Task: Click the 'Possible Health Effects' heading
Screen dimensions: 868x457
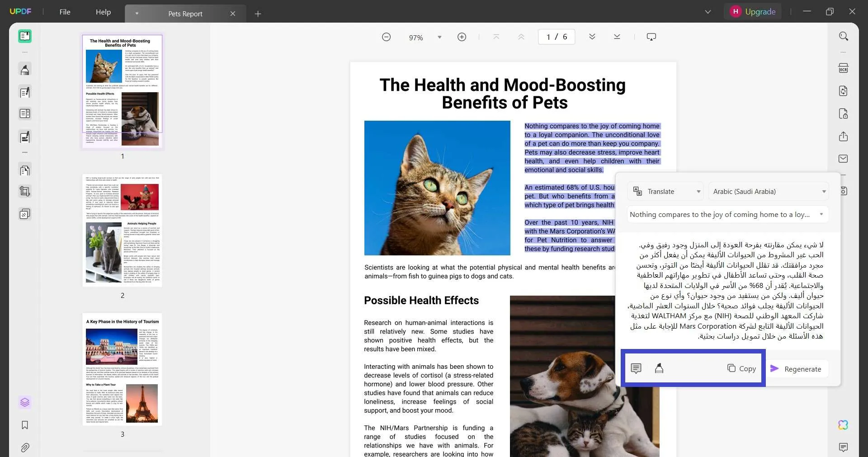Action: 421,301
